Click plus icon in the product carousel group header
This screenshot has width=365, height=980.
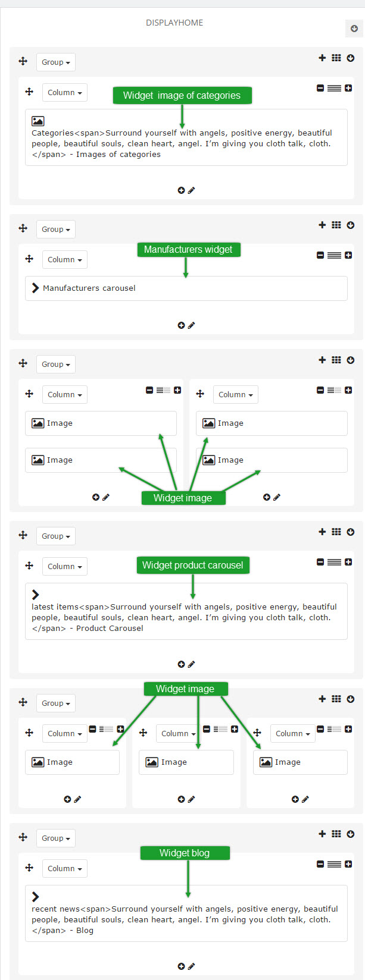coord(322,532)
